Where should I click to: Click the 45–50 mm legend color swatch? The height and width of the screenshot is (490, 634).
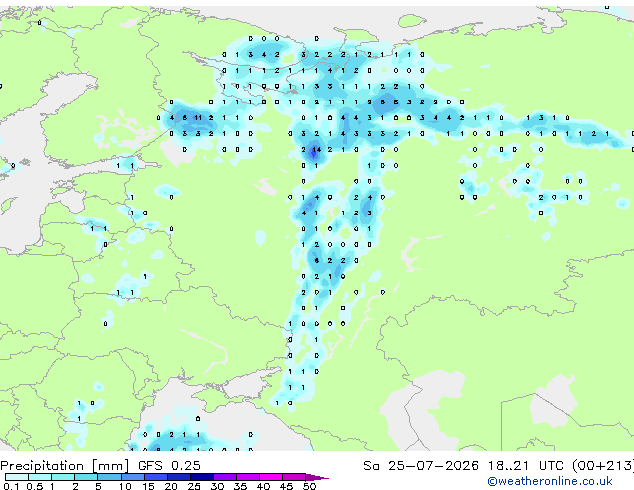point(294,477)
